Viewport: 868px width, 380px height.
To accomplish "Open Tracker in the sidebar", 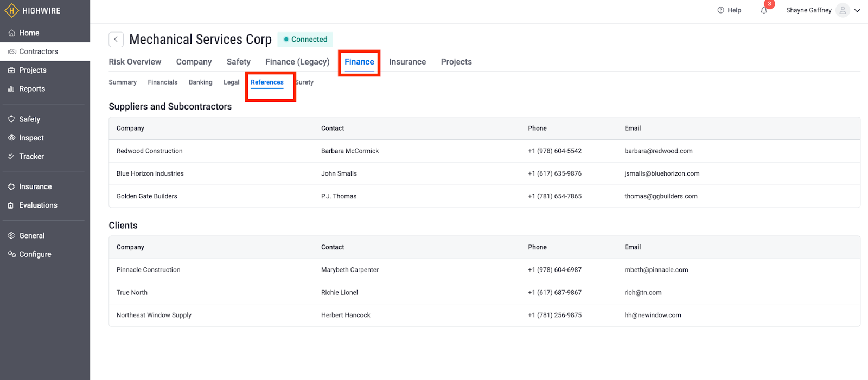I will tap(31, 157).
